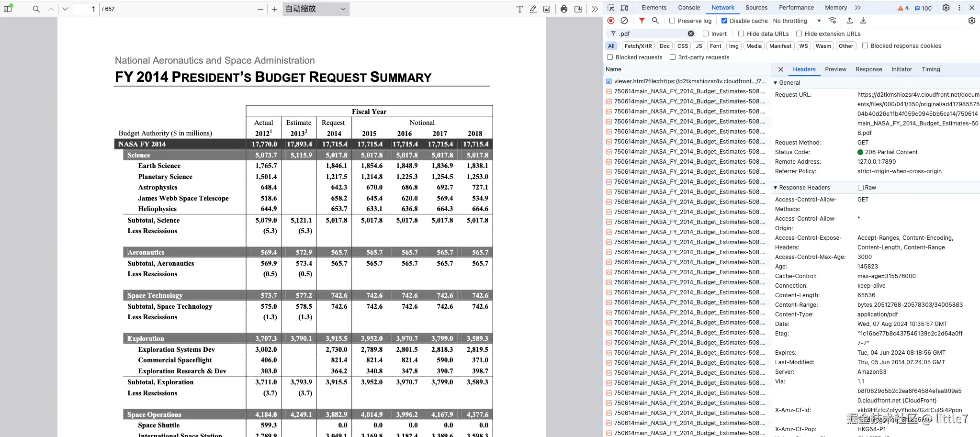Go to next PDF page
Image resolution: width=980 pixels, height=437 pixels.
(x=65, y=9)
